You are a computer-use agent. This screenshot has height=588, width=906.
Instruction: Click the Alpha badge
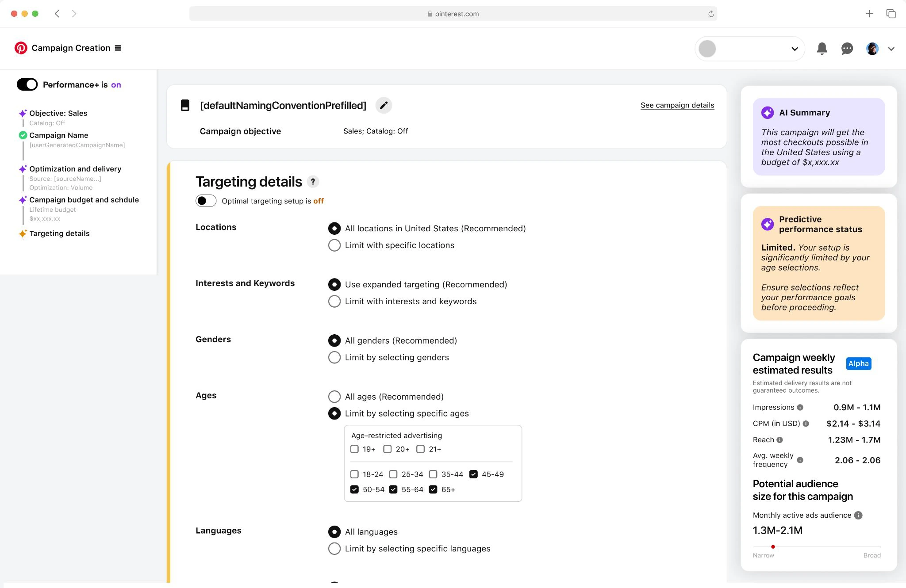(859, 363)
